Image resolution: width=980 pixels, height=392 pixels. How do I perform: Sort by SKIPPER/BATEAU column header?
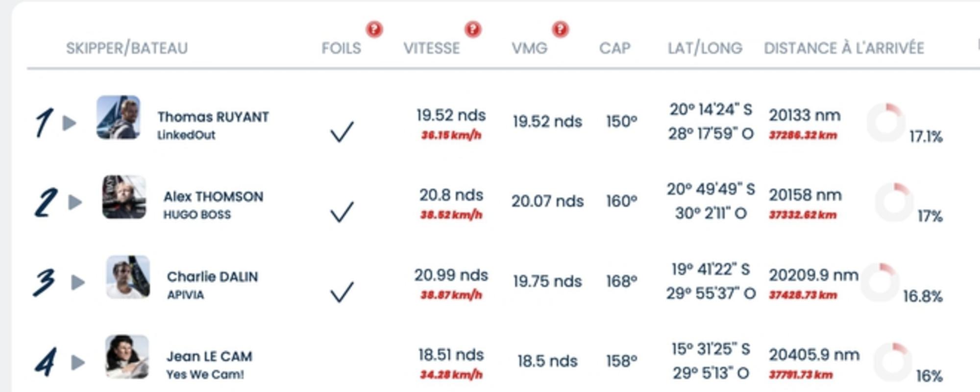coord(127,48)
